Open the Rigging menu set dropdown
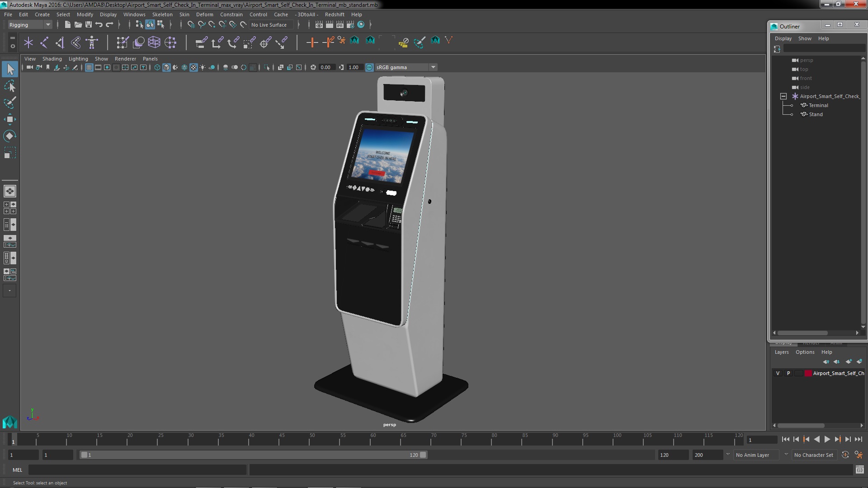 point(29,25)
